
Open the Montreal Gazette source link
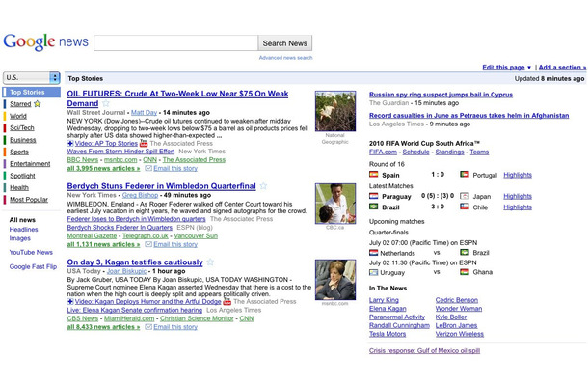(x=92, y=235)
